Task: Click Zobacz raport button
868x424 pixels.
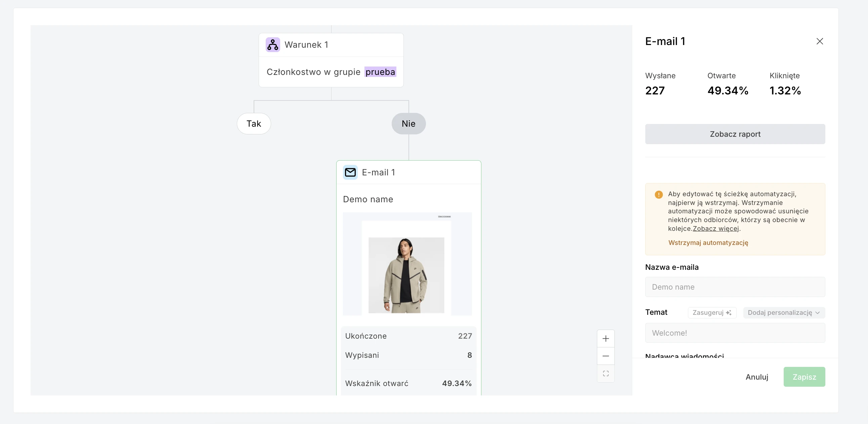Action: coord(735,134)
